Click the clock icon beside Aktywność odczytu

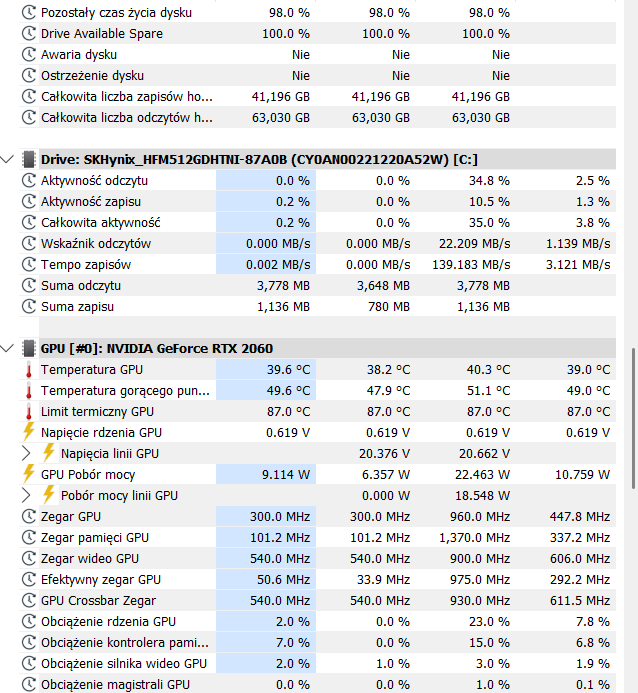(29, 180)
